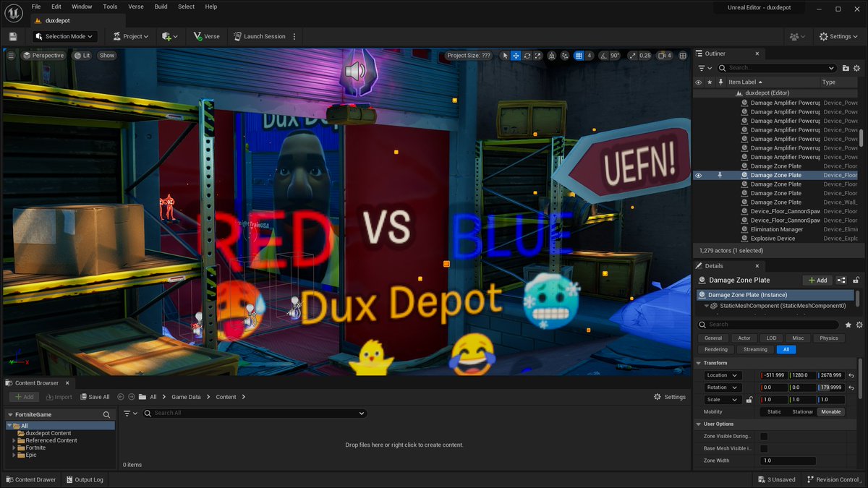The width and height of the screenshot is (868, 488).
Task: Toggle scale snapping icon
Action: coord(632,56)
